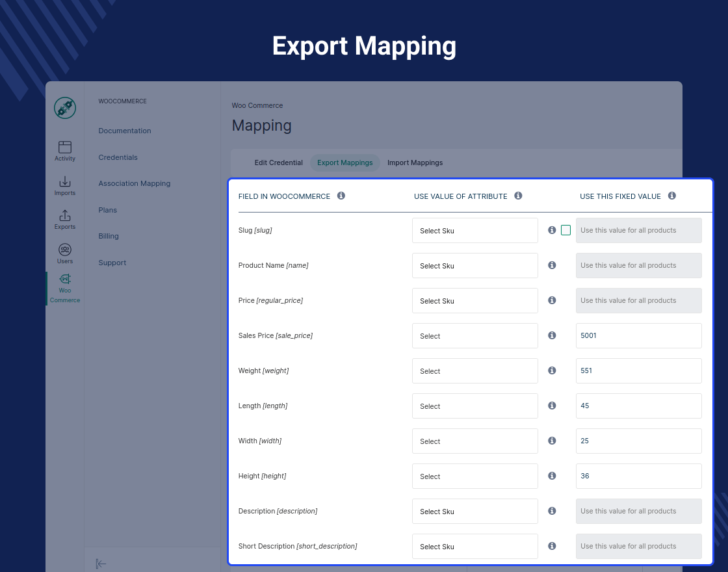Click the Short Description [short_description] label
Image resolution: width=728 pixels, height=572 pixels.
tap(298, 546)
